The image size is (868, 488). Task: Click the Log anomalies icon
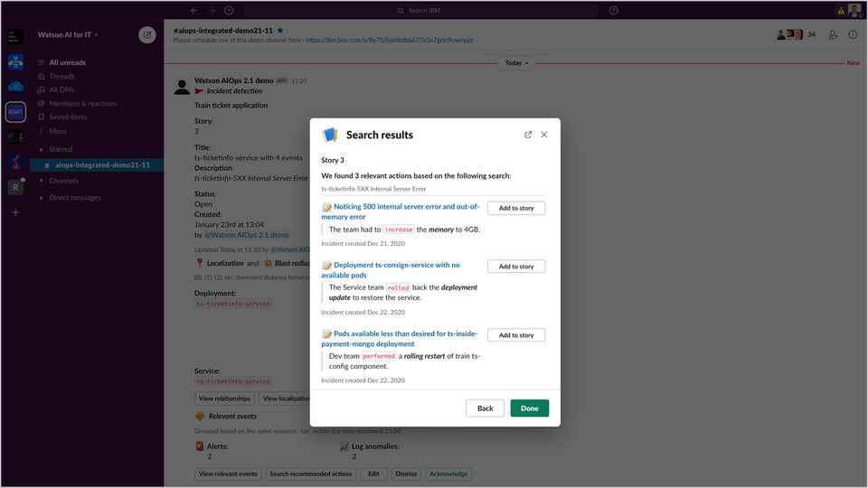click(344, 446)
